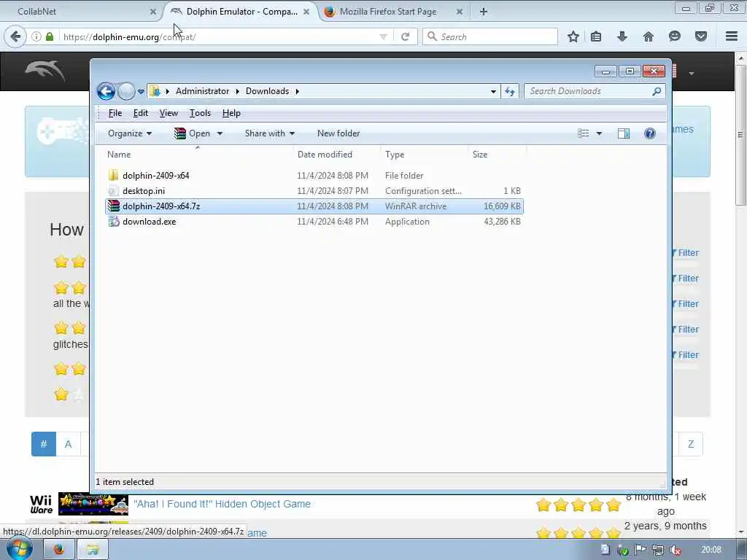Click the application icon beside download.exe
Screen dimensions: 747x560
tap(113, 222)
